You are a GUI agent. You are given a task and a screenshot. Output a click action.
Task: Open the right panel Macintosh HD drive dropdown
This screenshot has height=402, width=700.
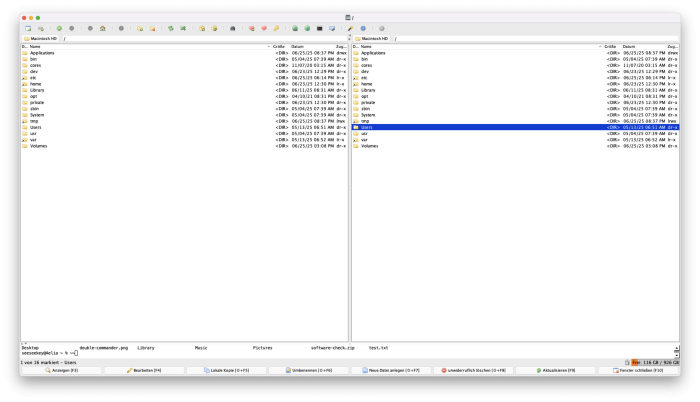[371, 38]
